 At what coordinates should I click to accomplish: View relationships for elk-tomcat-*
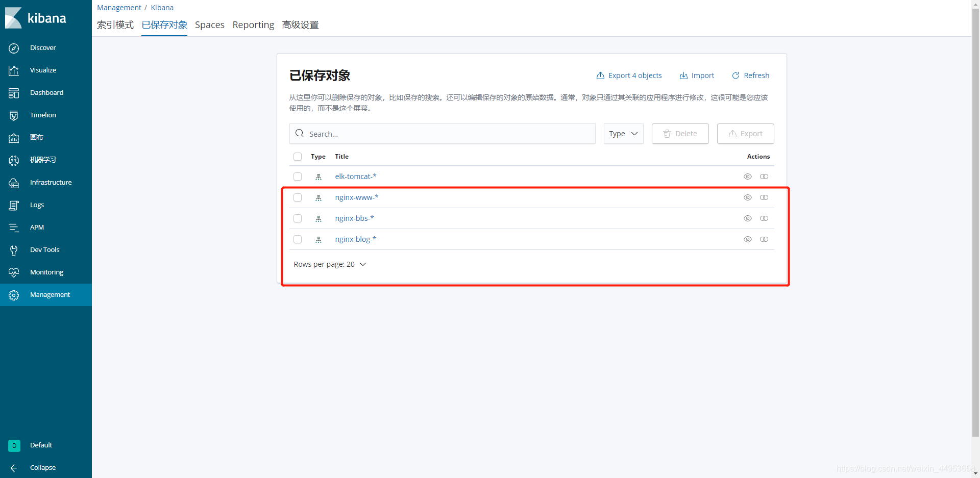[764, 177]
